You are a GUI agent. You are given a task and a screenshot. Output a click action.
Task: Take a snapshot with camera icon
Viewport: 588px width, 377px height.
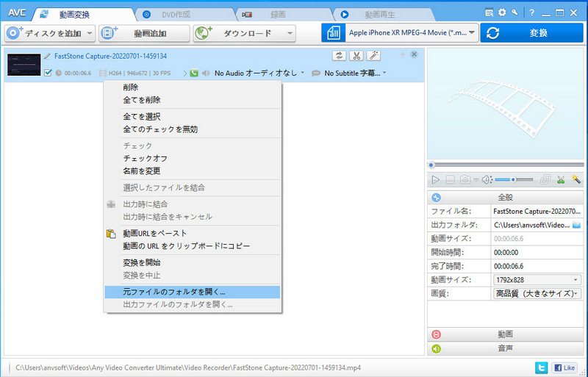[465, 180]
